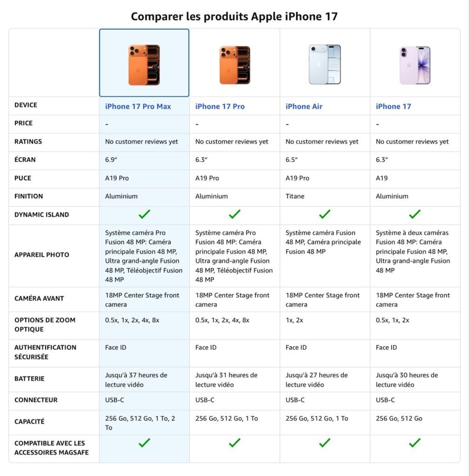Viewport: 469px width, 476px height.
Task: Open the iPhone 17 Pro link
Action: pyautogui.click(x=220, y=106)
